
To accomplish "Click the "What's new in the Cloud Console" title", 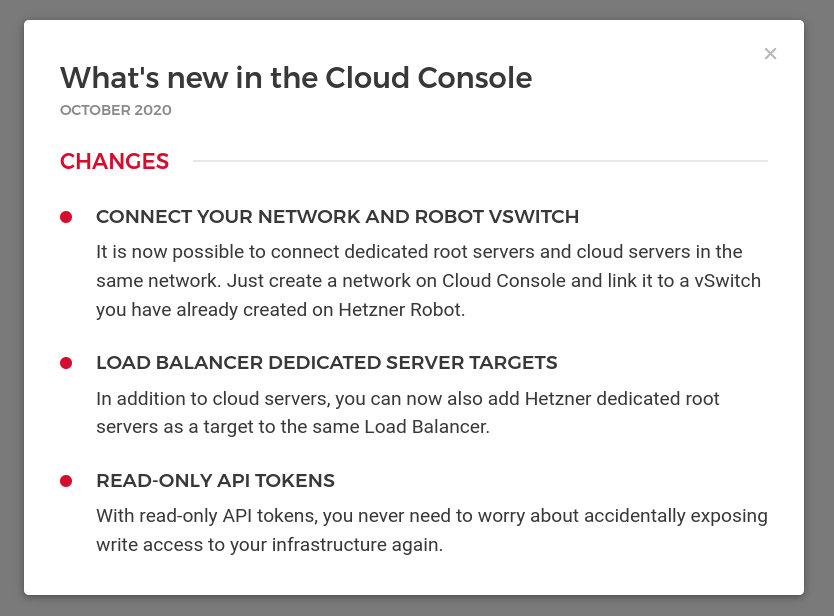I will point(296,78).
